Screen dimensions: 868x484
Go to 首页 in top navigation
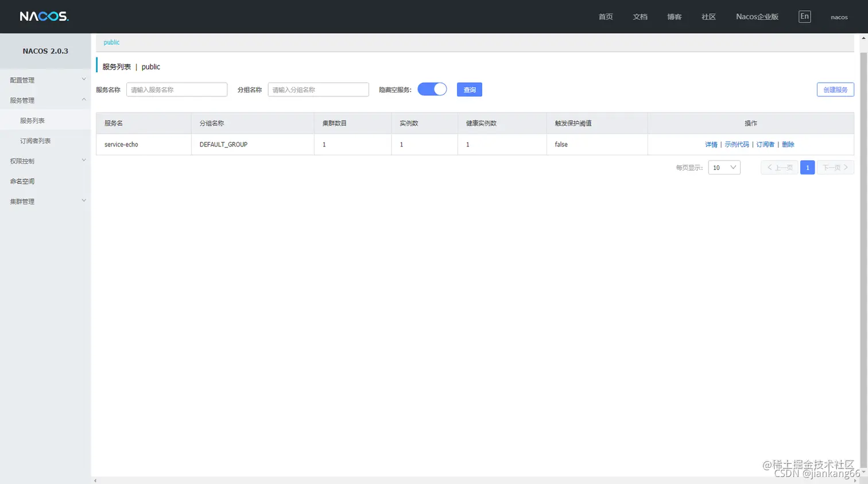[x=606, y=17]
